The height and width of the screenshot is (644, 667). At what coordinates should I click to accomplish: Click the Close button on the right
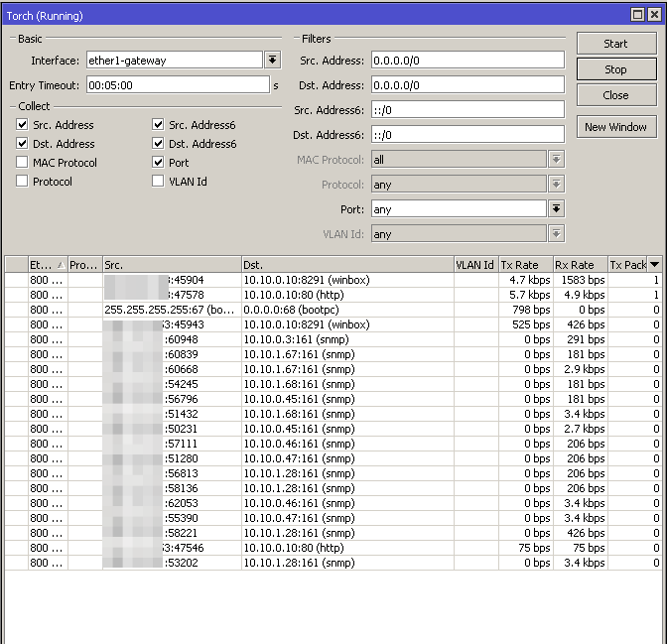click(615, 95)
